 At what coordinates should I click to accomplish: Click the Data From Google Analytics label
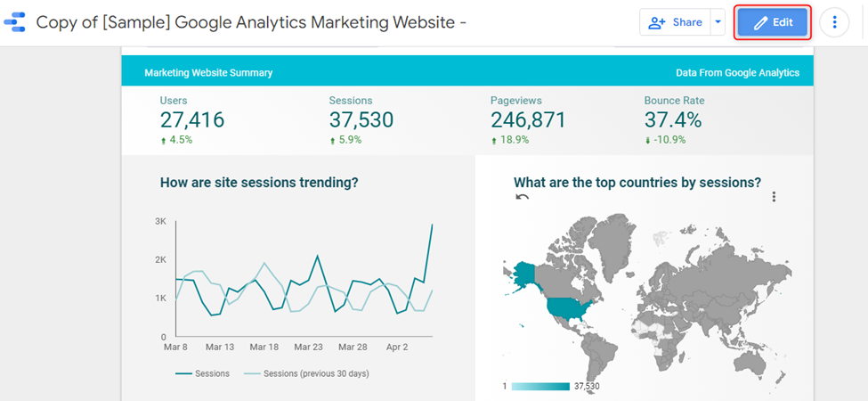pyautogui.click(x=737, y=72)
